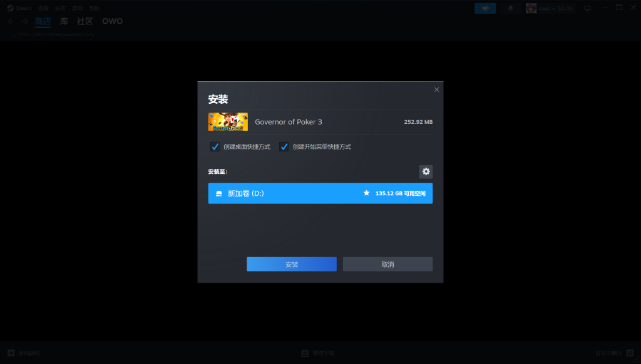Click the Steam logo icon

coord(10,8)
